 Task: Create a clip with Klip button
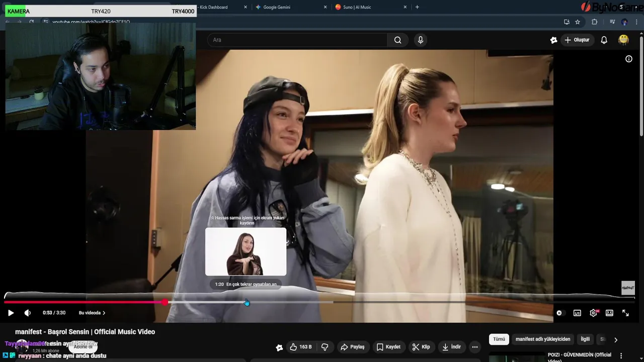[421, 347]
